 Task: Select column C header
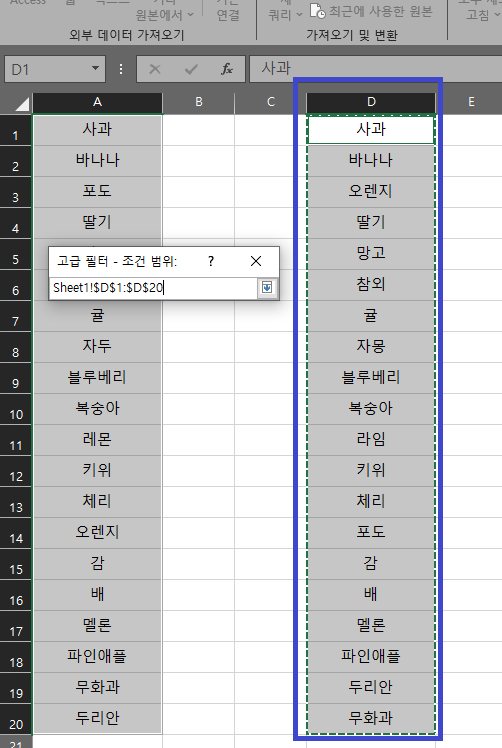point(271,102)
